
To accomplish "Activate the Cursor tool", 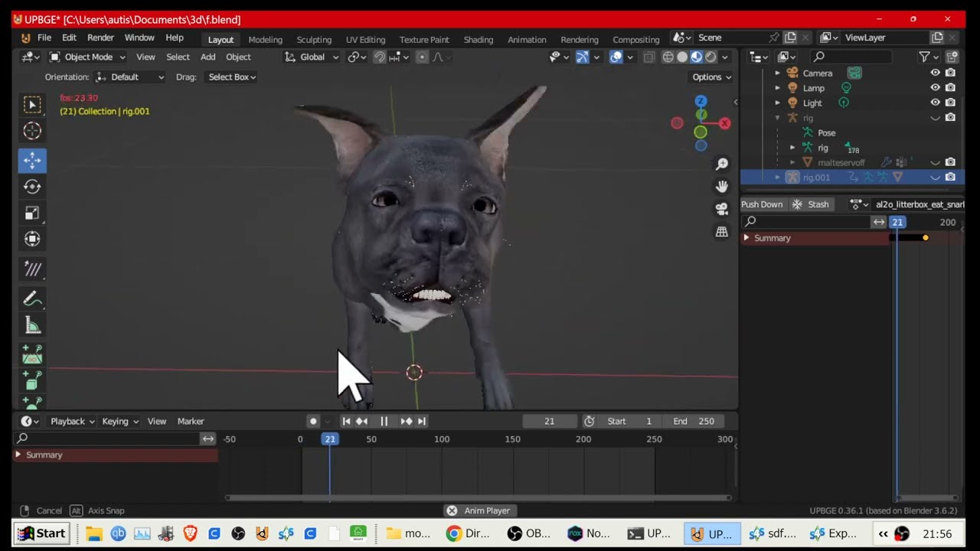I will coord(32,131).
